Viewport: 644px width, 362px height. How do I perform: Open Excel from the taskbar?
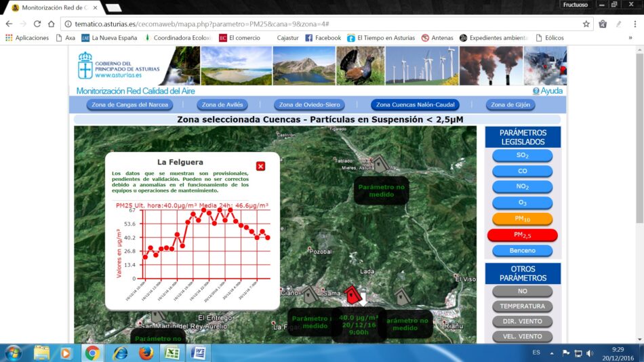pyautogui.click(x=172, y=353)
